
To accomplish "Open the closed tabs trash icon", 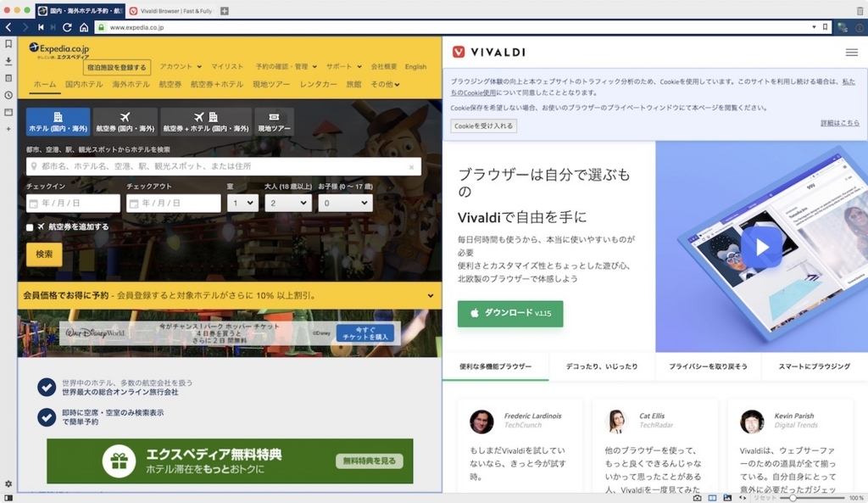I will pyautogui.click(x=860, y=10).
